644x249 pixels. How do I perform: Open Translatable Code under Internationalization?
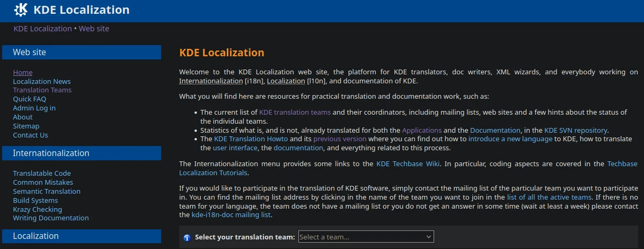click(x=42, y=173)
